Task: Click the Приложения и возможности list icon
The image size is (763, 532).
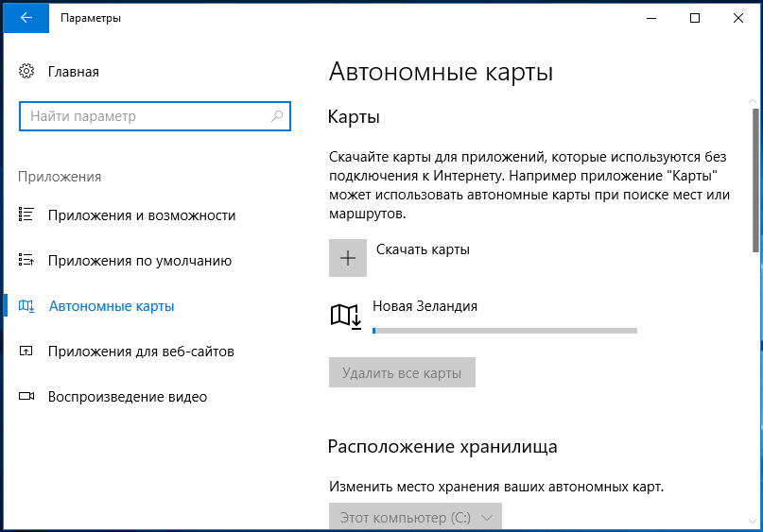Action: click(x=26, y=215)
